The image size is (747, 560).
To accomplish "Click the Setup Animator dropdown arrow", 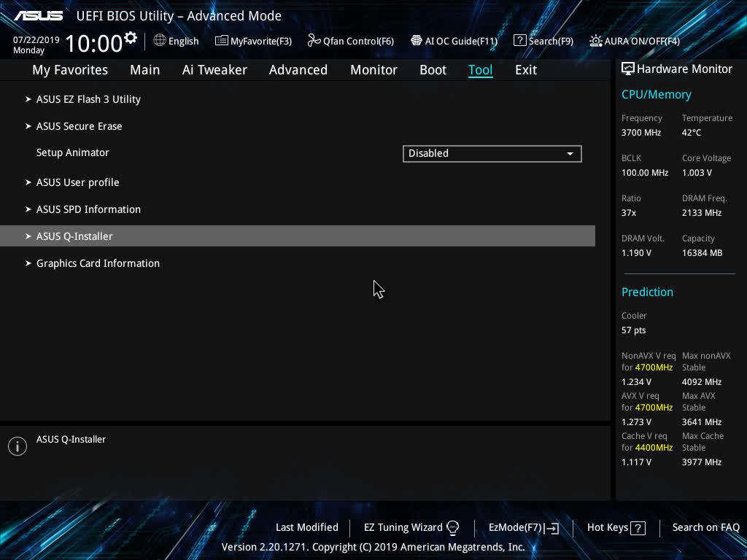I will tap(570, 154).
